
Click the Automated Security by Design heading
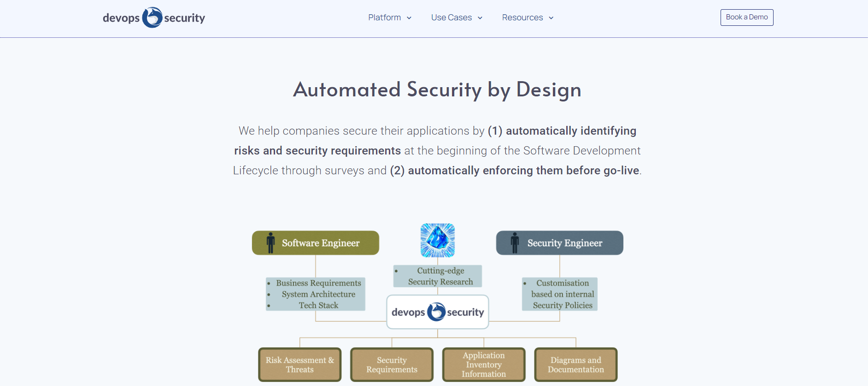(x=437, y=89)
